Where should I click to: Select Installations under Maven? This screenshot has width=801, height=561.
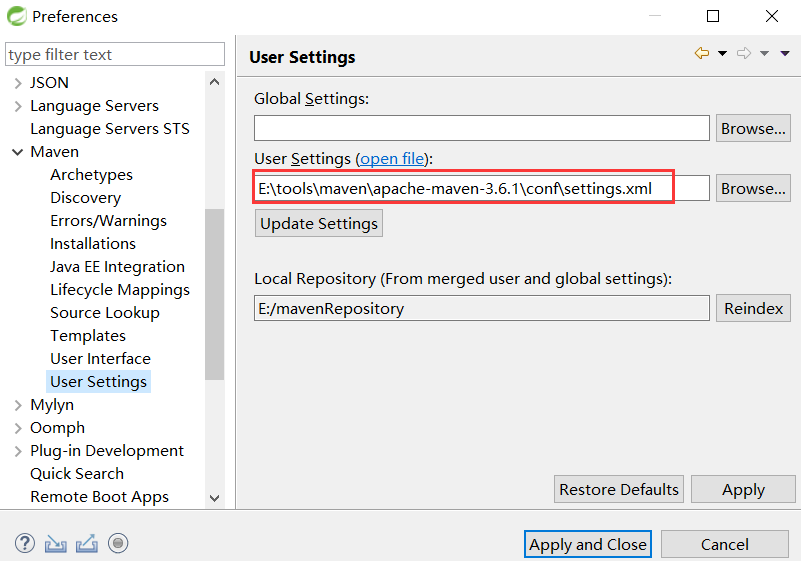coord(93,244)
